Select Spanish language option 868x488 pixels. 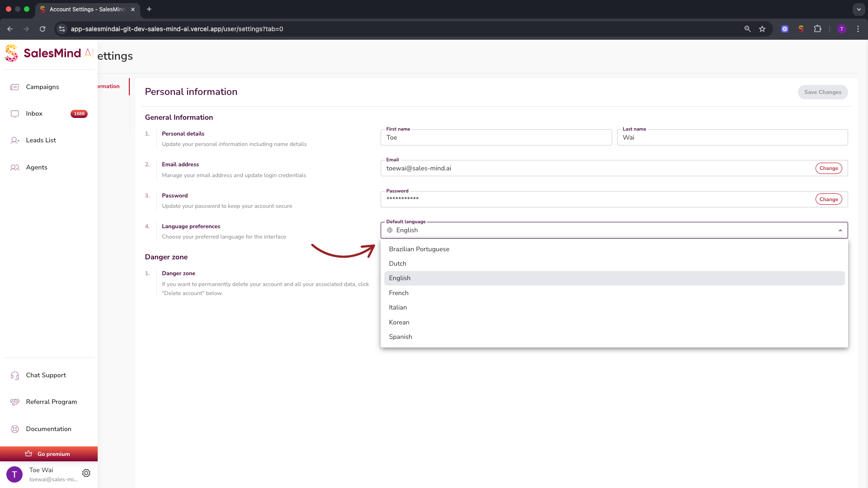pos(400,337)
